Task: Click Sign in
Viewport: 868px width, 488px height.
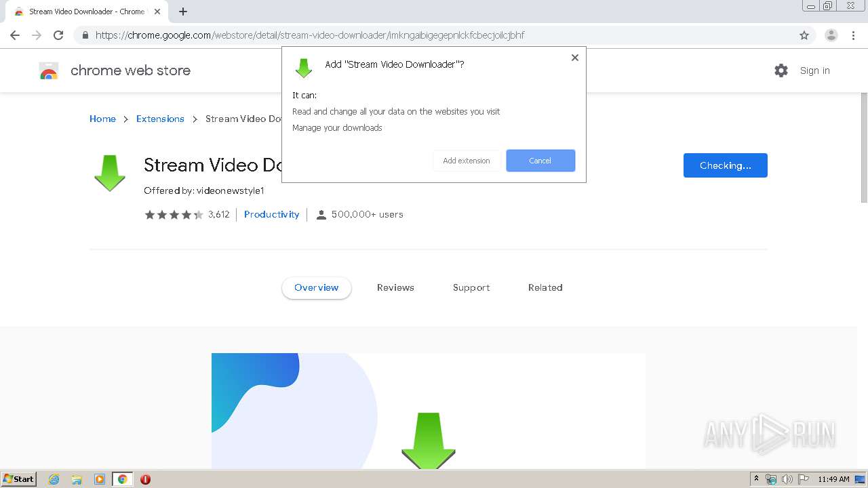Action: [814, 70]
